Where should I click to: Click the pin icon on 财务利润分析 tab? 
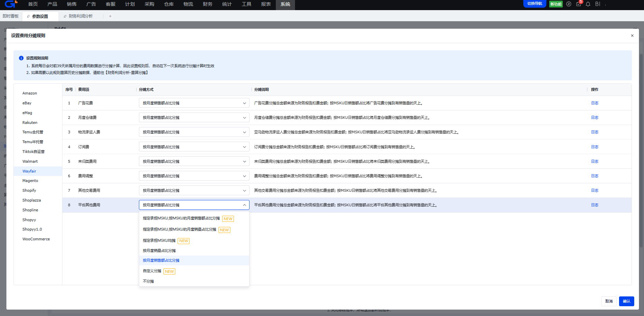point(65,16)
